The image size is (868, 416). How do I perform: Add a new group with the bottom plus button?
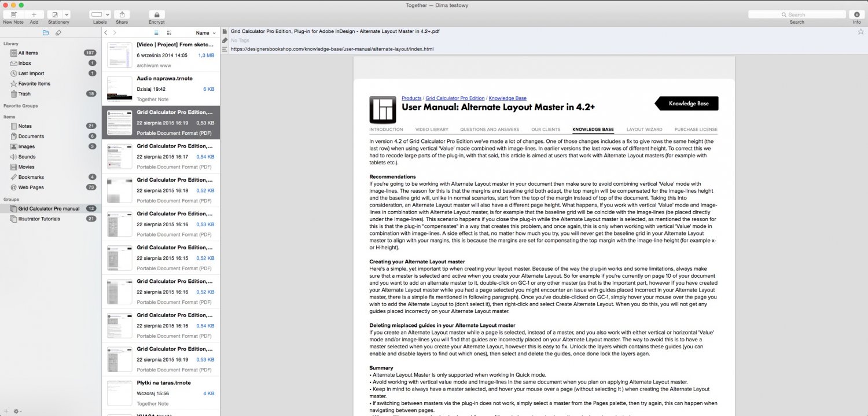tap(6, 411)
